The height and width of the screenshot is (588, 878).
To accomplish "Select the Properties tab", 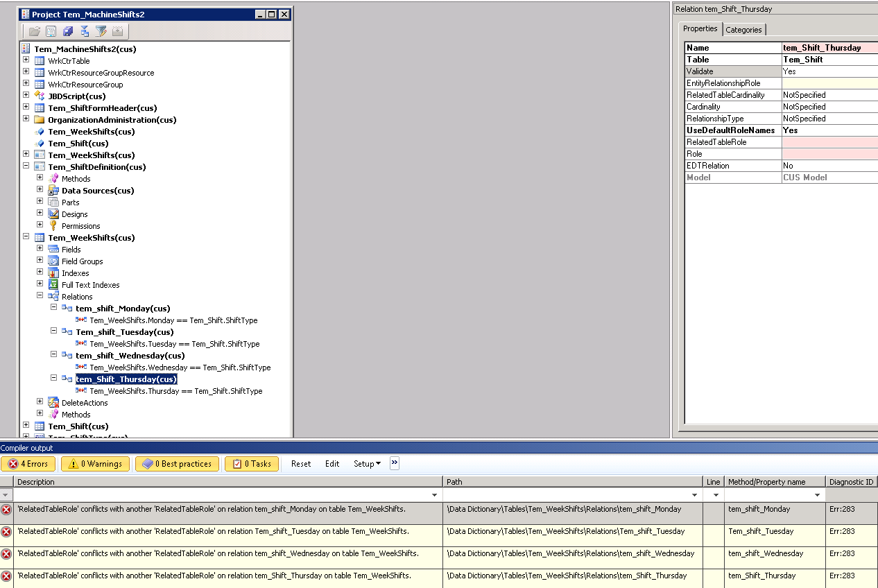I will coord(700,28).
